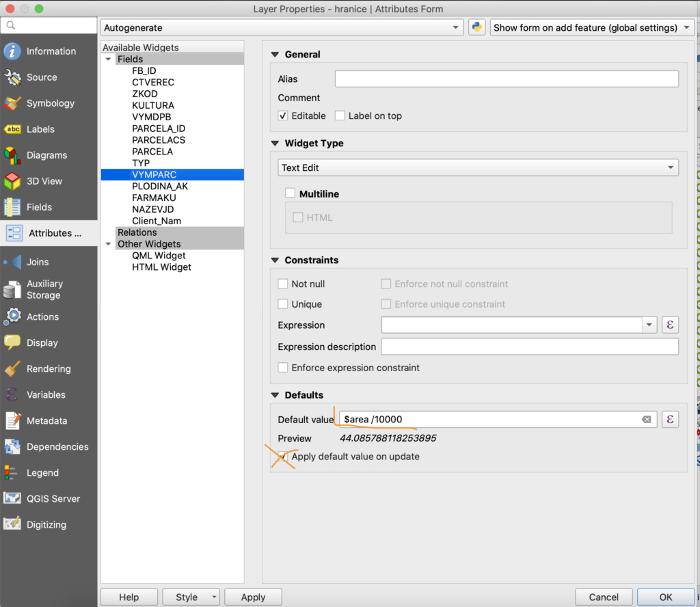Viewport: 700px width, 607px height.
Task: Tick the Multiline checkbox
Action: coord(291,194)
